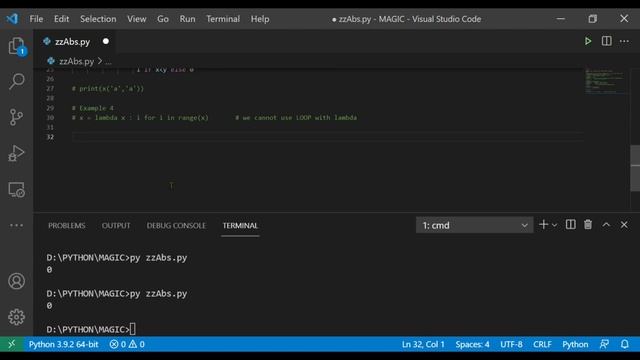
Task: Click the VS Code logo icon
Action: pos(12,18)
